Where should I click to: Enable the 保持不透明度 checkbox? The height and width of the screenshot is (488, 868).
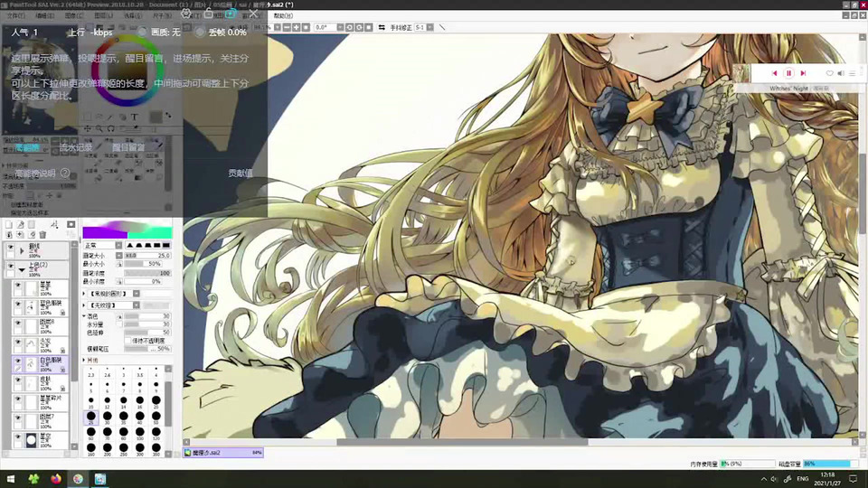tap(127, 340)
